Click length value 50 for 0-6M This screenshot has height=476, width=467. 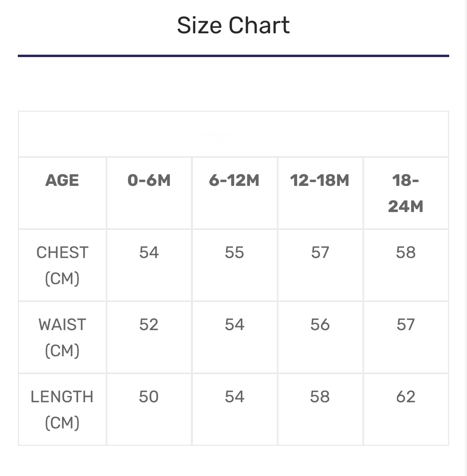pos(149,397)
